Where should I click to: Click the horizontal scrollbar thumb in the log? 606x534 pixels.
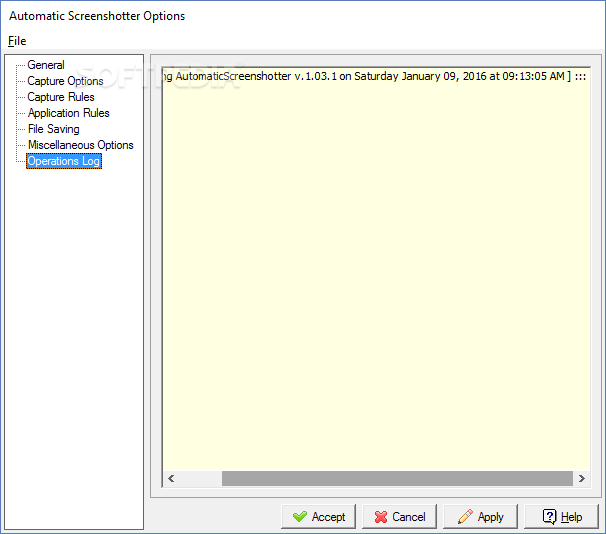(397, 479)
